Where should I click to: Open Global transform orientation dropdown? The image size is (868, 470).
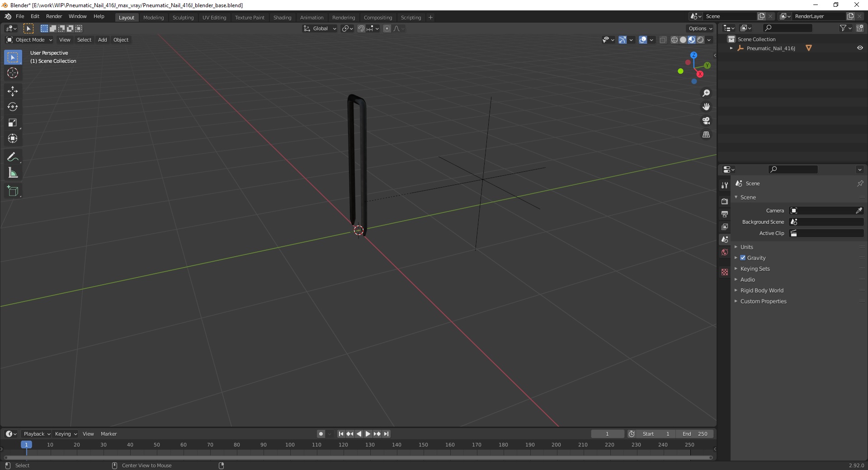(320, 28)
